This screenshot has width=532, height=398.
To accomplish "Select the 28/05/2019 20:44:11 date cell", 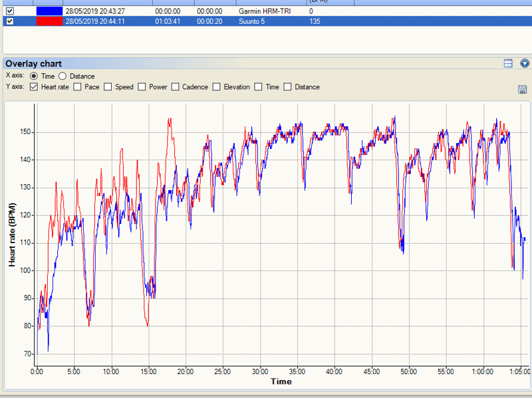I will [x=95, y=21].
